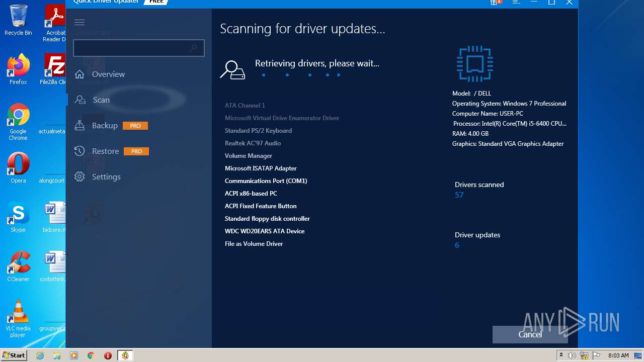
Task: Click the 'RAM: 4.00 GB' text
Action: 470,134
